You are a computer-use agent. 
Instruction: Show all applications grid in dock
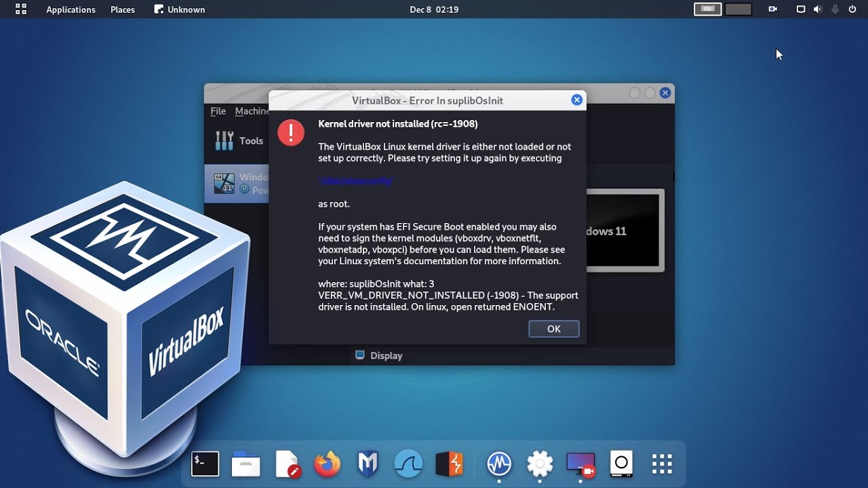pos(662,464)
